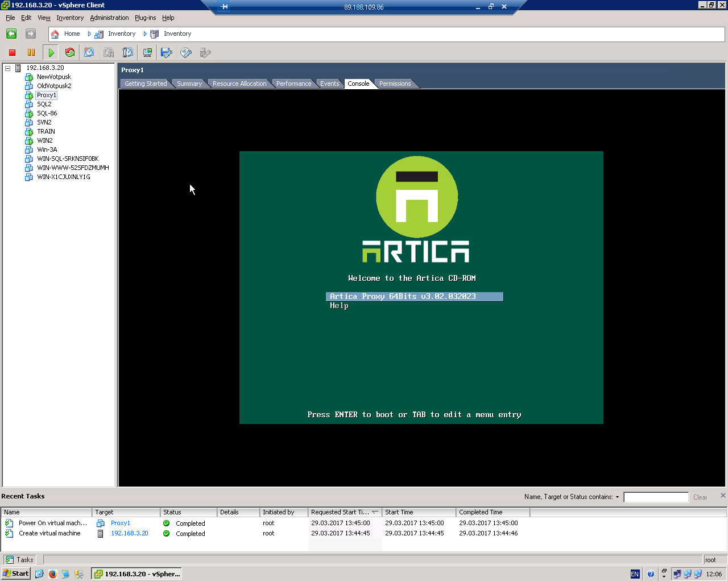Click the Windows Start button
Screen dimensions: 728x582
point(15,573)
